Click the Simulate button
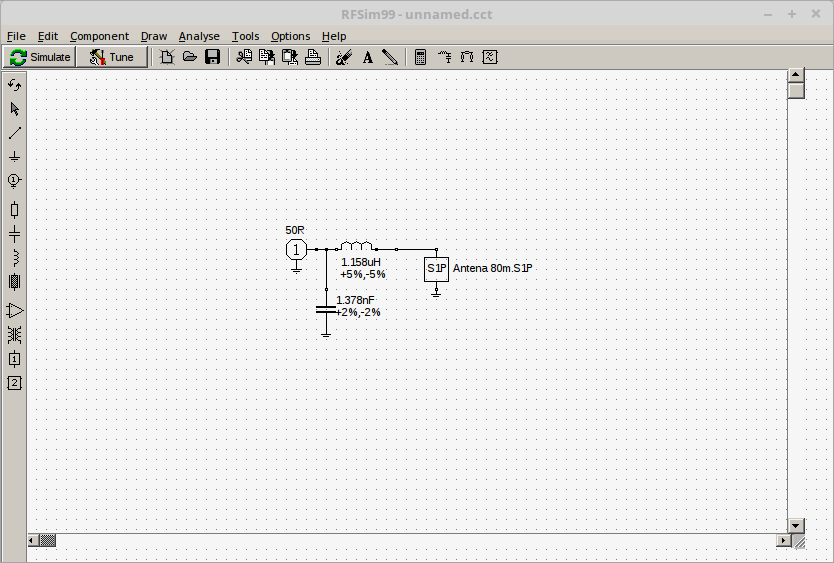Screen dimensions: 834x563 click(x=40, y=57)
